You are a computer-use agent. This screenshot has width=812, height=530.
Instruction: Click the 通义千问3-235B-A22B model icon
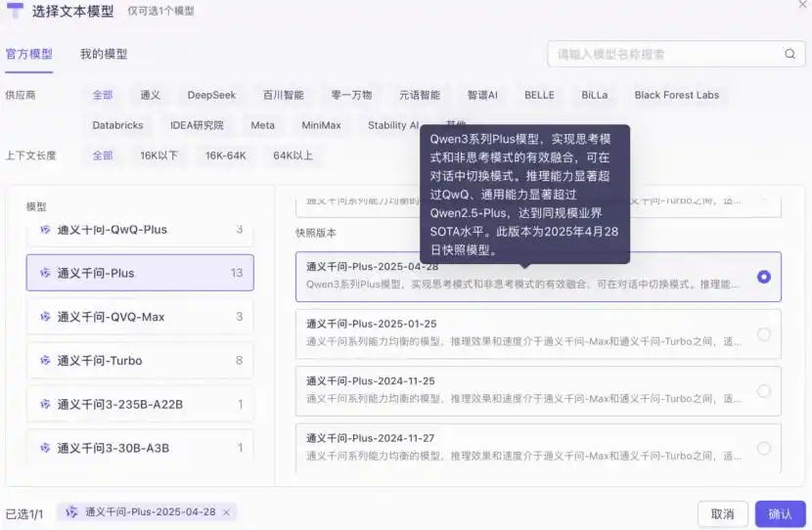[46, 404]
